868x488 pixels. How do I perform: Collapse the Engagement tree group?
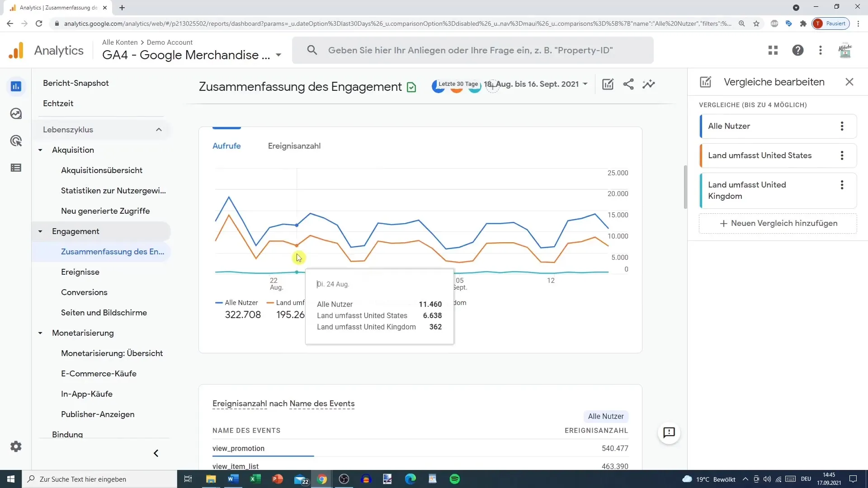[x=40, y=231]
